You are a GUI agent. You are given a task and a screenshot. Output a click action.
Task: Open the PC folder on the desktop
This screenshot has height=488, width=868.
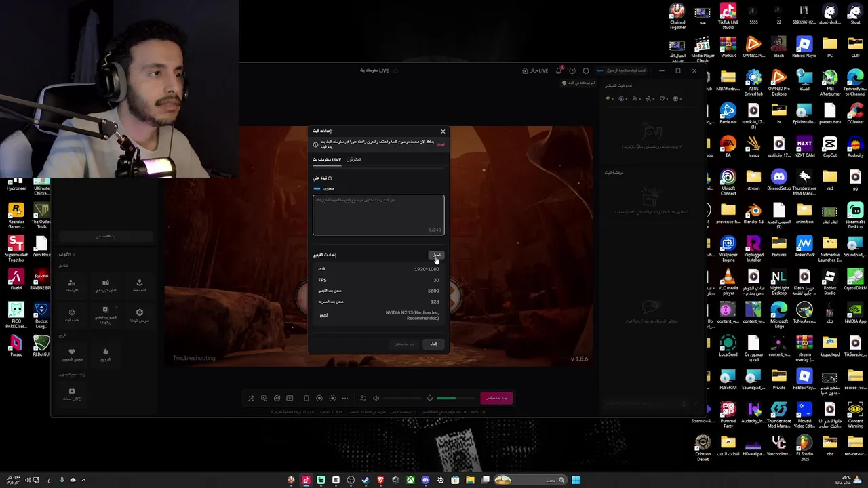(830, 47)
